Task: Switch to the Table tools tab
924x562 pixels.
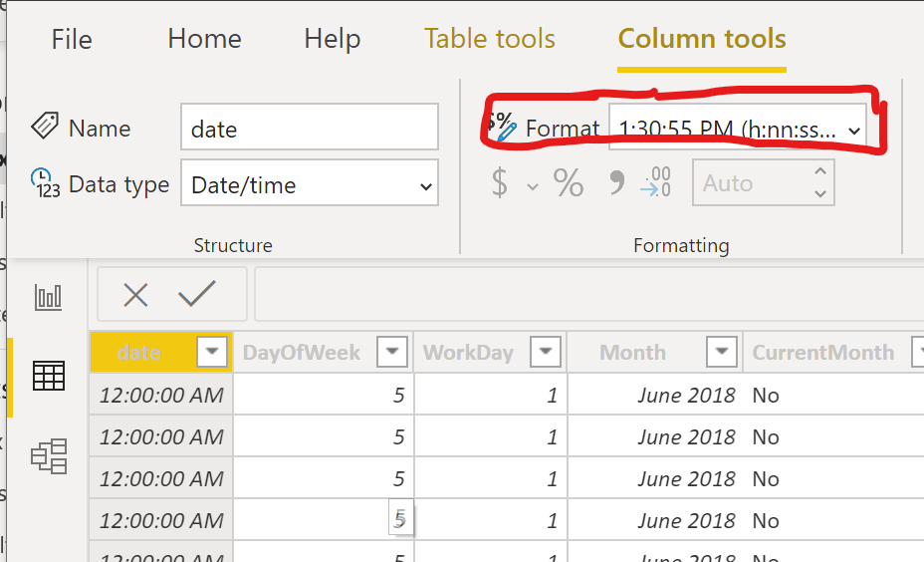Action: coord(489,39)
